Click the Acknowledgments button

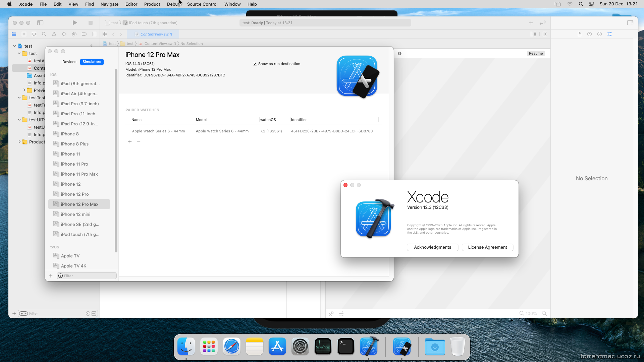coord(432,247)
